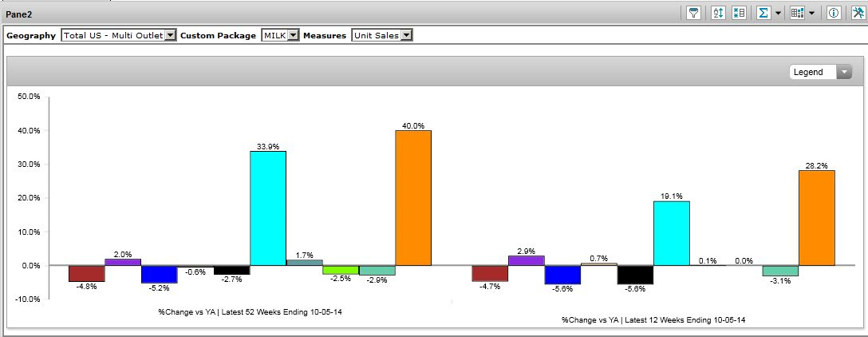Click the orange 40.0% bar
Screen dimensions: 868x337
413,197
